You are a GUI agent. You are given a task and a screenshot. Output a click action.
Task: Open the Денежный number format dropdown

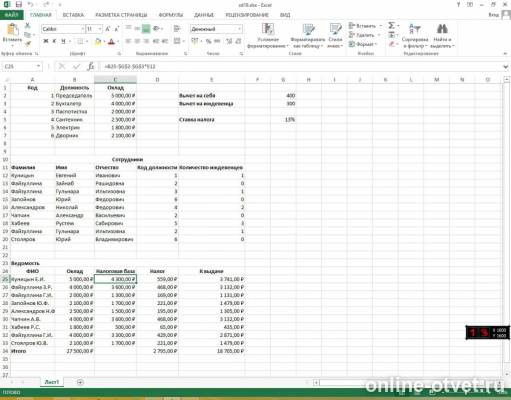pyautogui.click(x=239, y=29)
